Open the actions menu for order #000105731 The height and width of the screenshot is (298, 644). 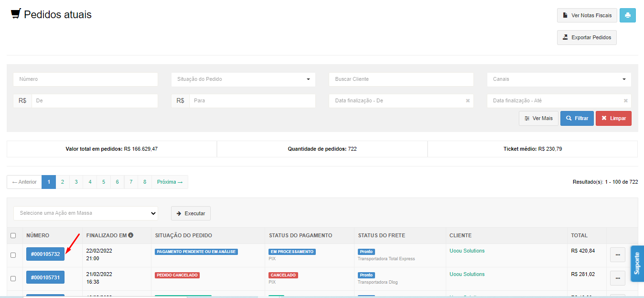[x=617, y=277]
